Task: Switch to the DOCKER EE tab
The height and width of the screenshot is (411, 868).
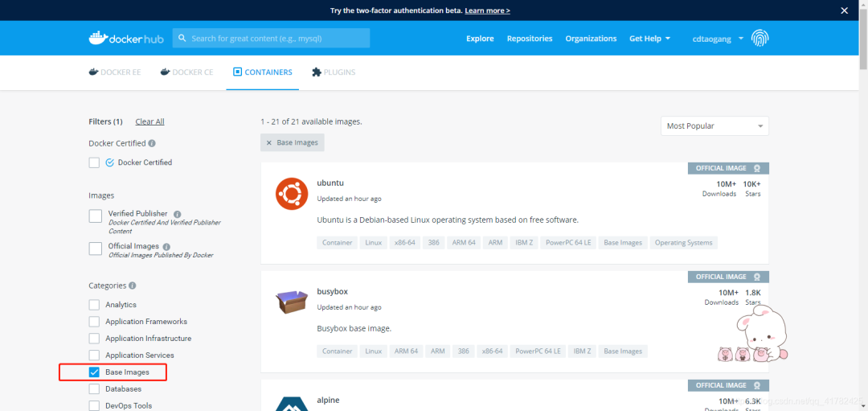Action: 115,72
